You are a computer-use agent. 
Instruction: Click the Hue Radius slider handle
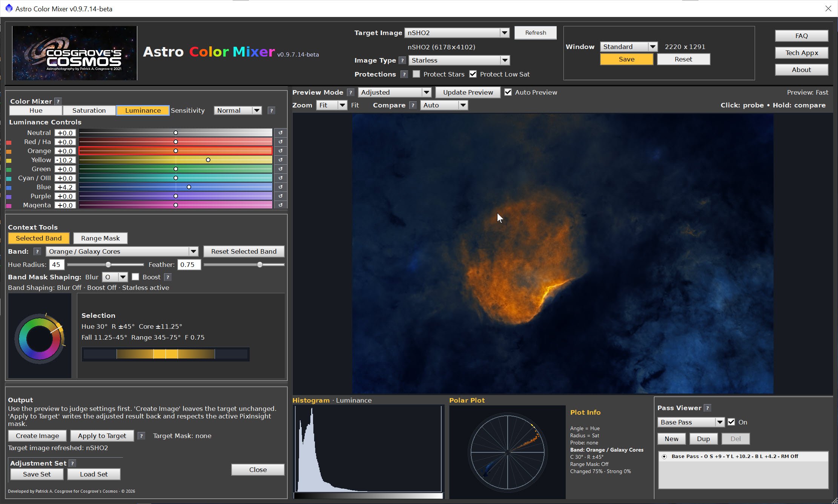click(x=108, y=265)
